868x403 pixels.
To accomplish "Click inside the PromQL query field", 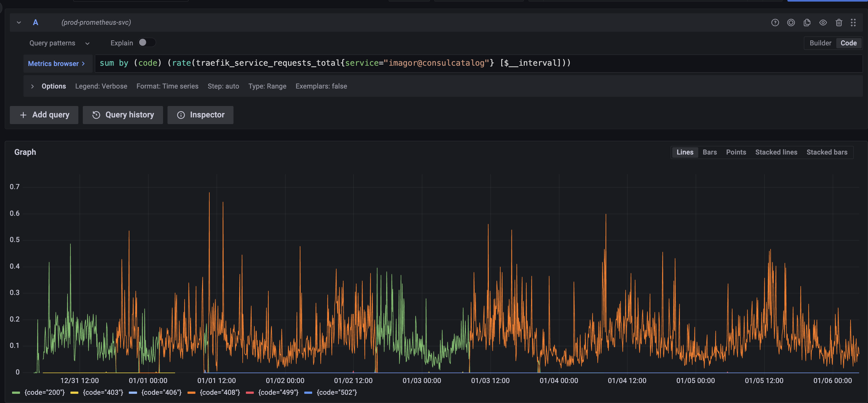I will pos(404,63).
